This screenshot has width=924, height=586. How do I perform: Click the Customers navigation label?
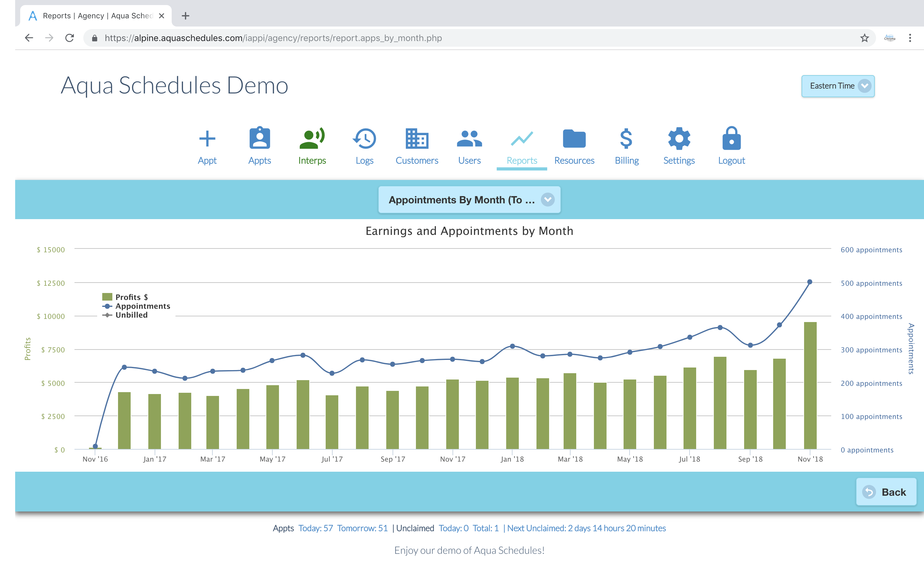[x=417, y=160]
